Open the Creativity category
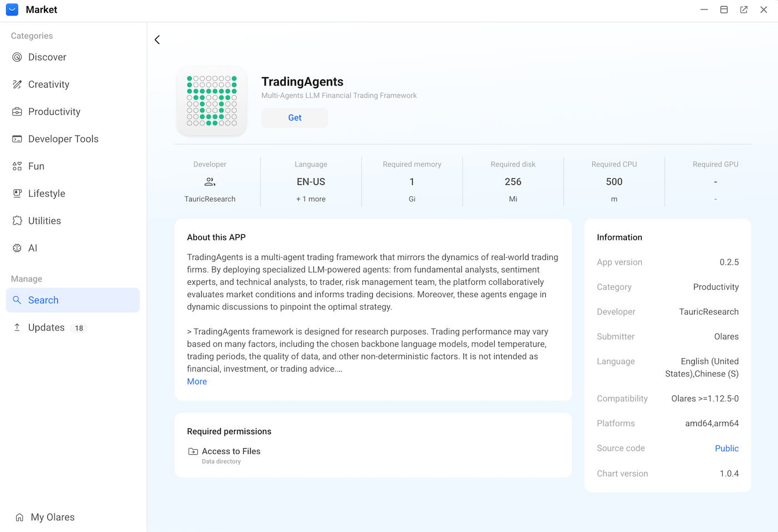Image resolution: width=778 pixels, height=532 pixels. (73, 84)
